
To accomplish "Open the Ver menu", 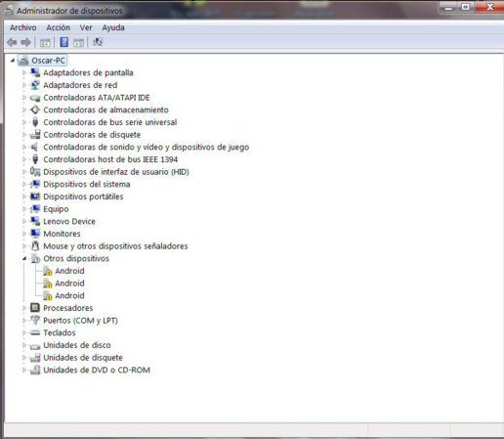I will (x=86, y=27).
